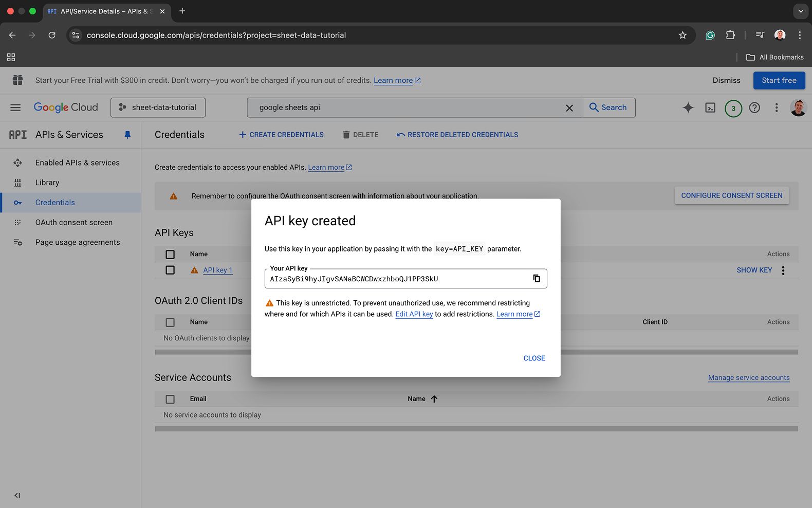
Task: Open the Grammarly extension icon
Action: click(710, 35)
